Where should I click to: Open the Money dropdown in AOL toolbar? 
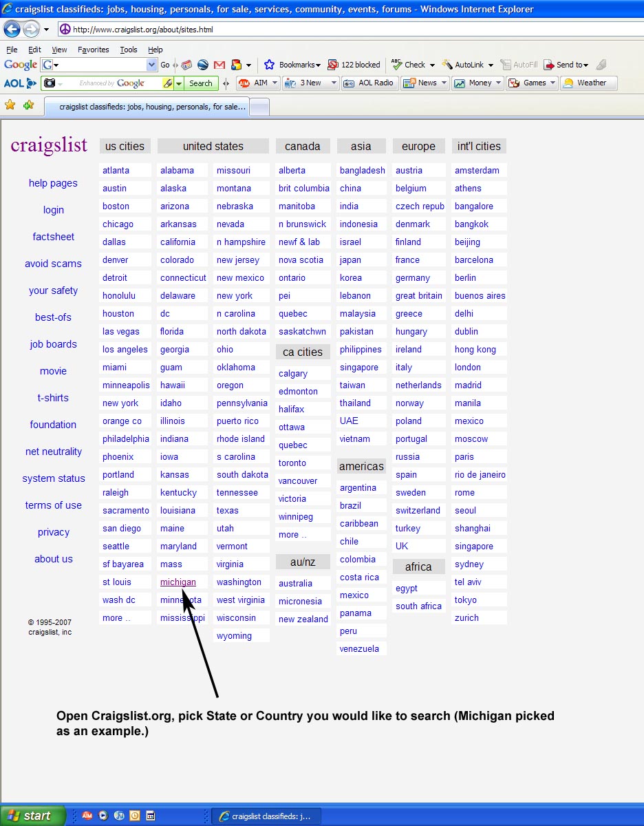(x=477, y=83)
